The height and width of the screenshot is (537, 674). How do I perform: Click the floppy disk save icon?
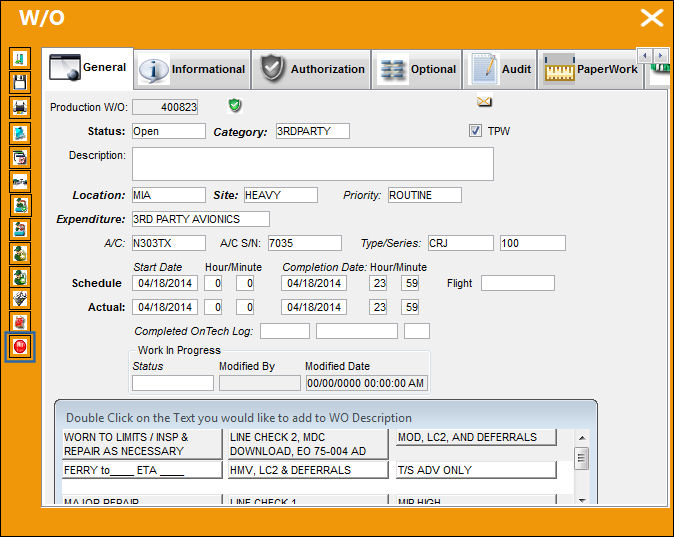[x=20, y=82]
